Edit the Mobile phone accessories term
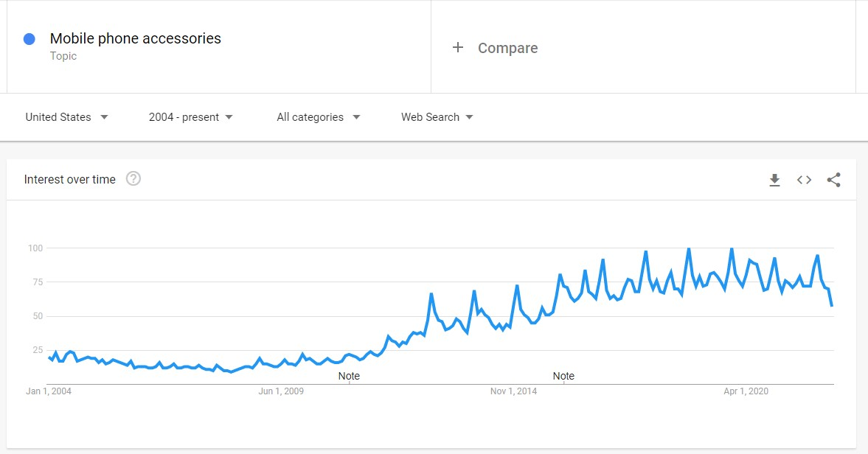This screenshot has width=868, height=454. tap(136, 38)
